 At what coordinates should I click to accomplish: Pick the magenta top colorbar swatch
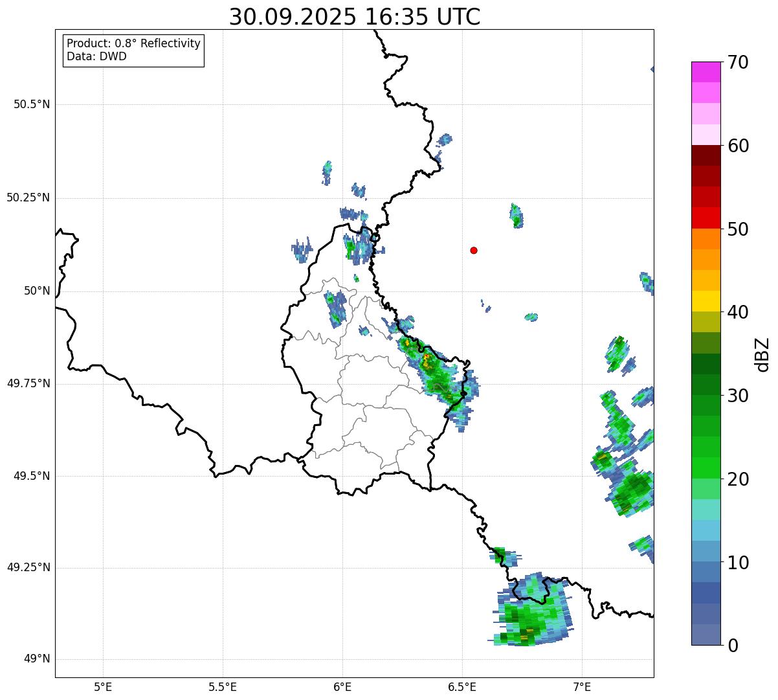click(706, 72)
